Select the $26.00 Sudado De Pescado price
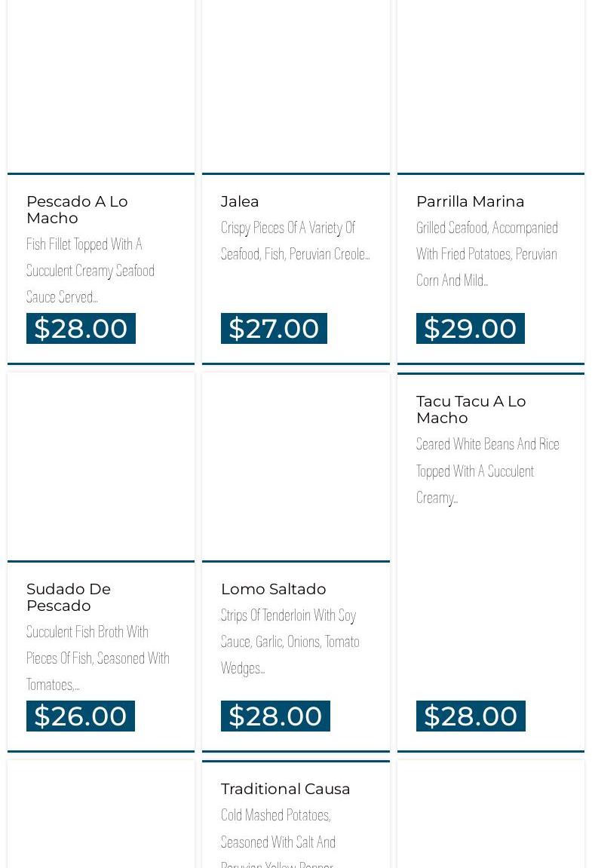 point(81,716)
